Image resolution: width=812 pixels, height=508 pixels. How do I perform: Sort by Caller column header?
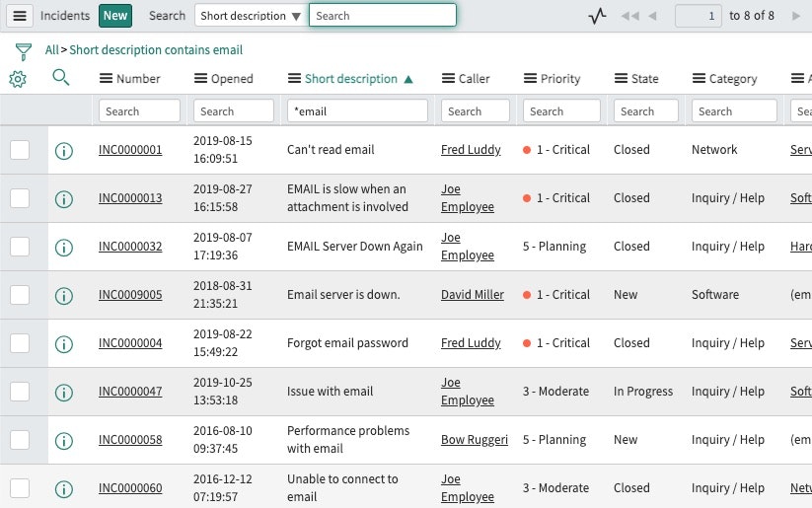click(x=474, y=79)
